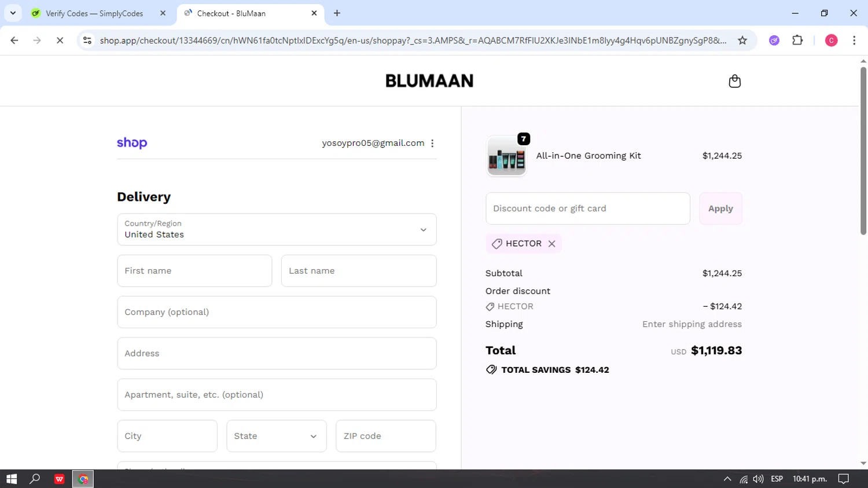868x488 pixels.
Task: Select the Checkout - BluMaan tab
Action: [231, 13]
